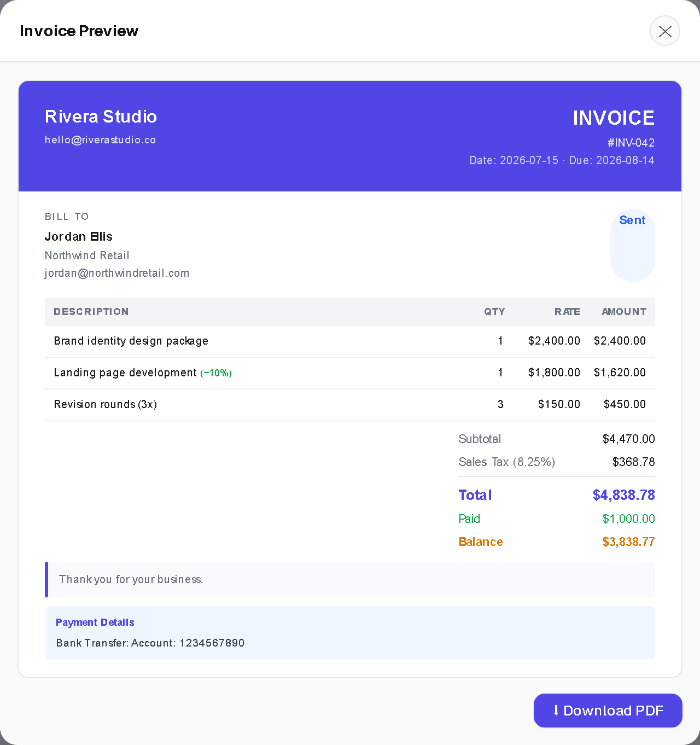Viewport: 700px width, 745px height.
Task: Click the QTY column header
Action: coord(494,312)
